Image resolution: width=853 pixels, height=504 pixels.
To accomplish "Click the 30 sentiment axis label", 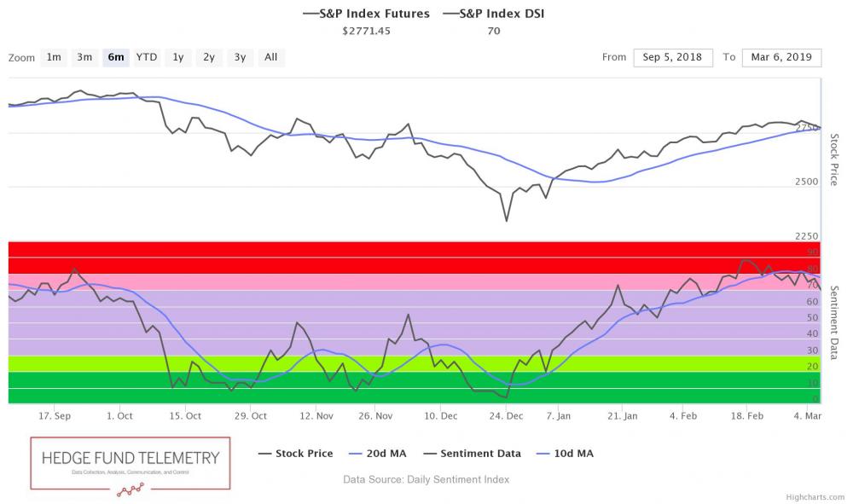I will (812, 350).
